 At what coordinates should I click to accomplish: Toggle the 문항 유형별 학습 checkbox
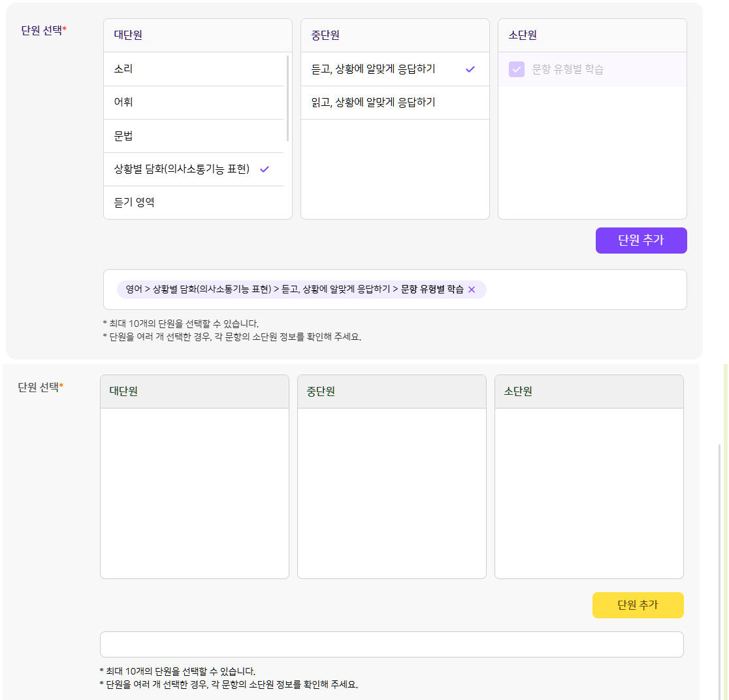tap(517, 69)
